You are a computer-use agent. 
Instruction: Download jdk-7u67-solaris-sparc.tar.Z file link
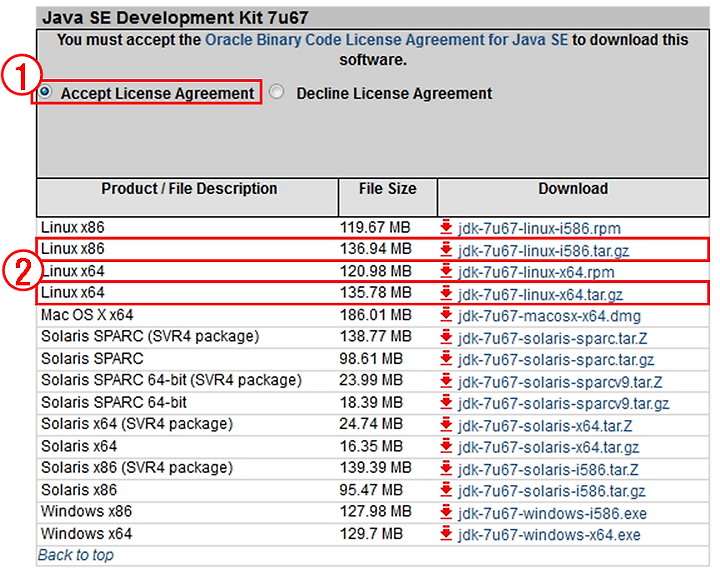tap(552, 338)
